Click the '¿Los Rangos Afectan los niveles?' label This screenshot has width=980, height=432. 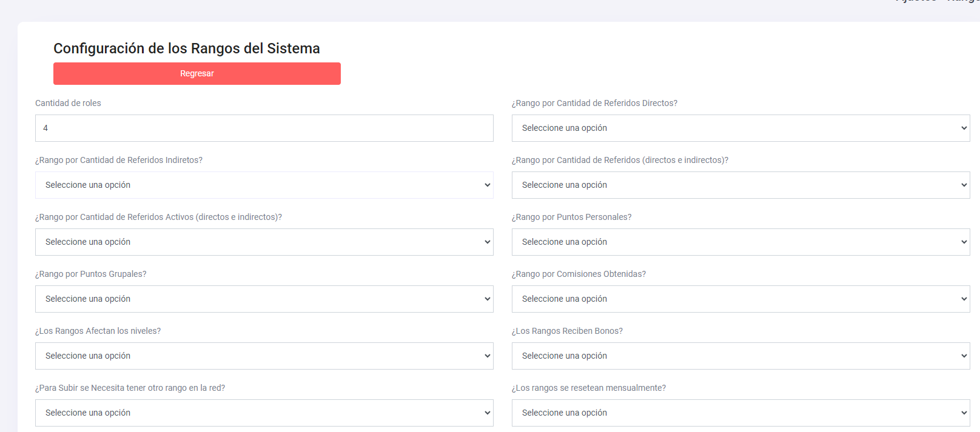click(98, 331)
